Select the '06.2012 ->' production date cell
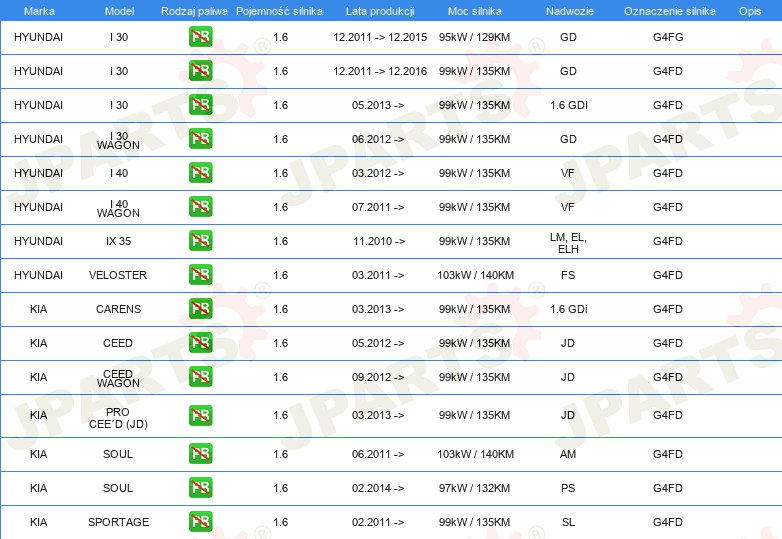The image size is (782, 539). 378,139
